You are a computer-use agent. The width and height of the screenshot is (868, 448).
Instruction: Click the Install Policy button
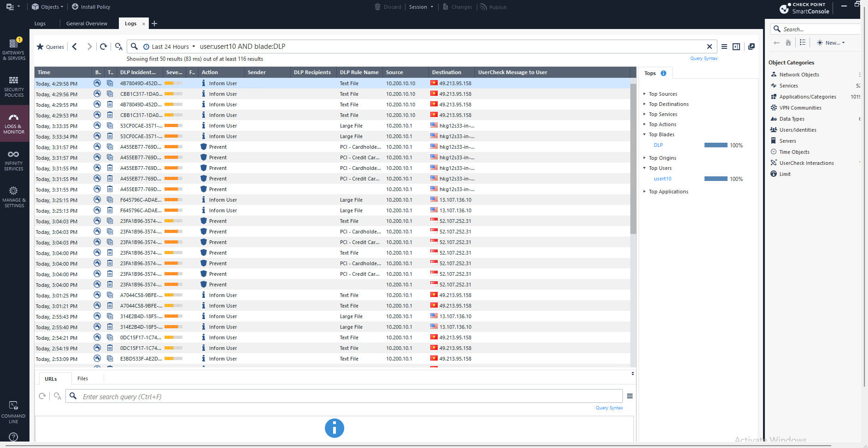(91, 6)
